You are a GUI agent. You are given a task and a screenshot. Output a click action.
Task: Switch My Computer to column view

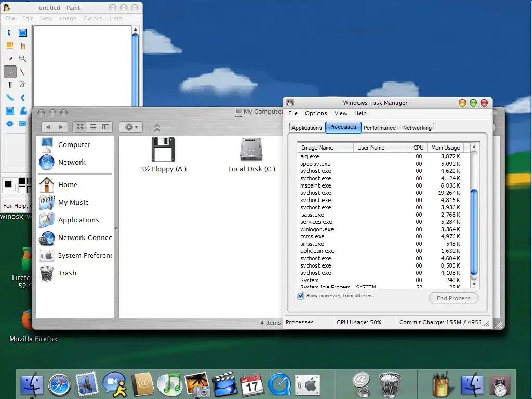pyautogui.click(x=106, y=127)
